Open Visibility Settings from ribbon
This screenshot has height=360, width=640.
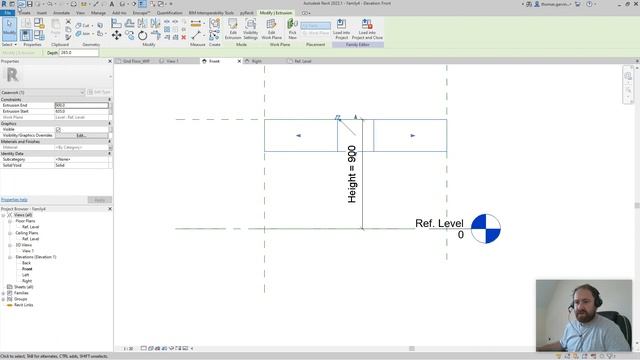(x=251, y=29)
